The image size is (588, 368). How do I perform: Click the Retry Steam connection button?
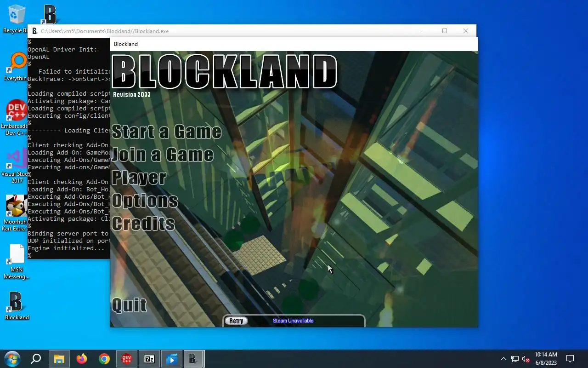coord(236,321)
